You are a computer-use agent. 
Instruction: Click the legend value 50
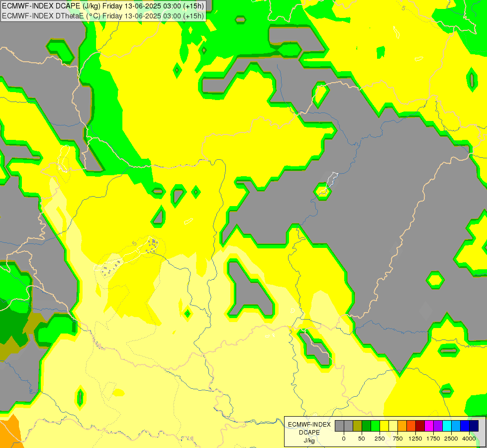pos(362,439)
